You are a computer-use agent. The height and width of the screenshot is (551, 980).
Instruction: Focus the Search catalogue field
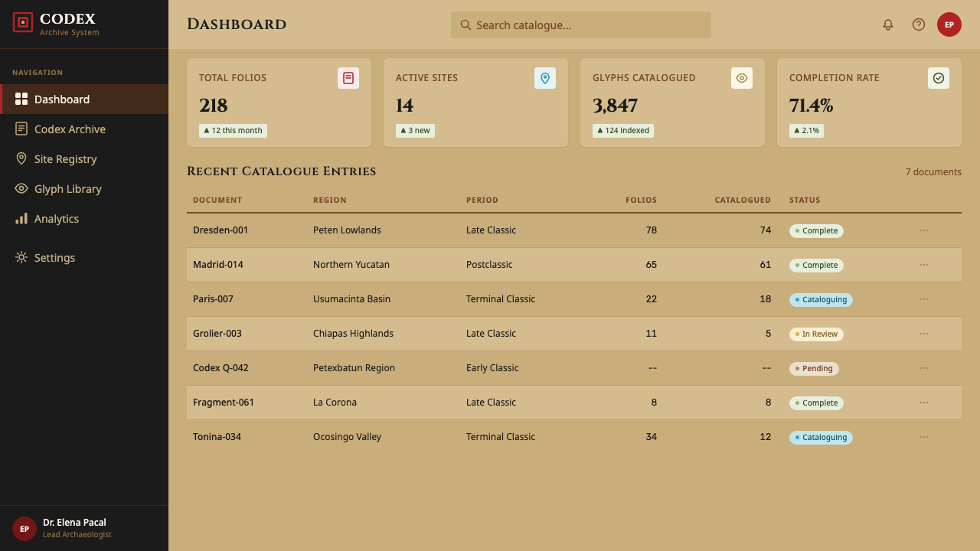581,24
